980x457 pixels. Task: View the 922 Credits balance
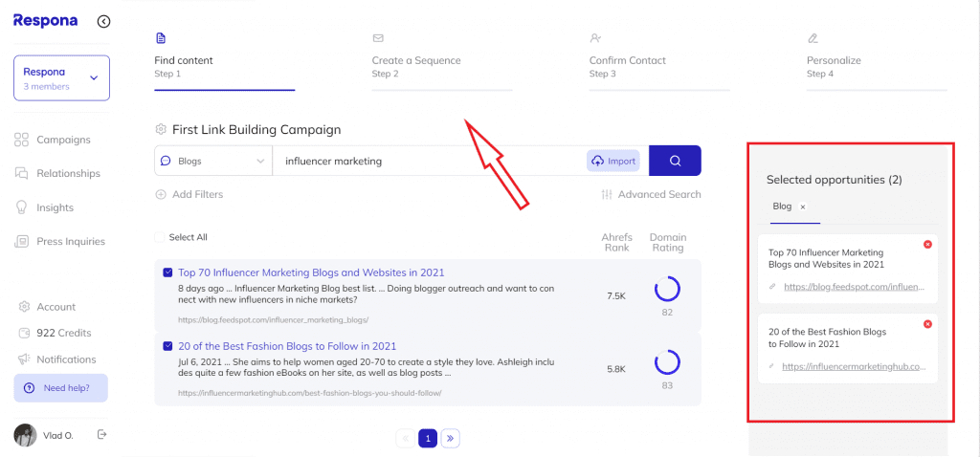pos(55,333)
